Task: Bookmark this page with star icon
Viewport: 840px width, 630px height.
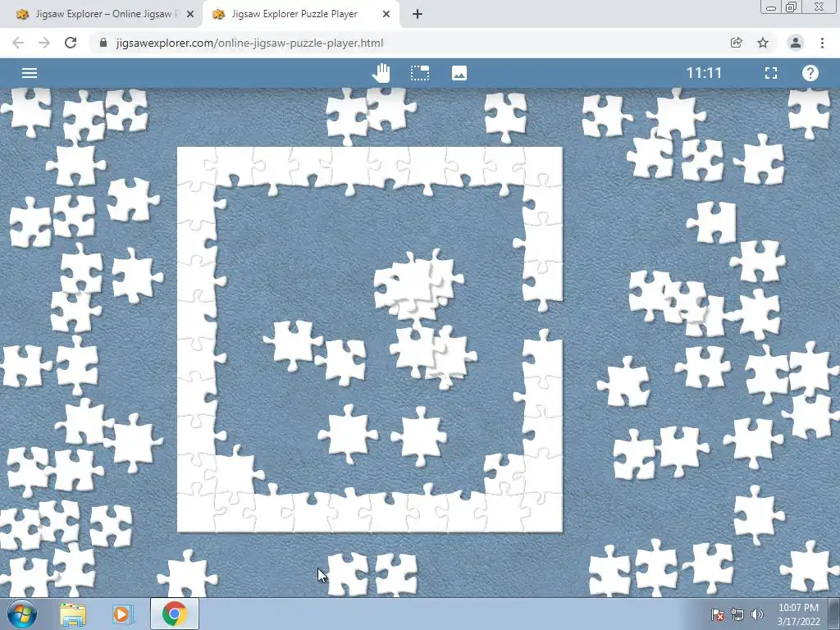Action: pos(763,43)
